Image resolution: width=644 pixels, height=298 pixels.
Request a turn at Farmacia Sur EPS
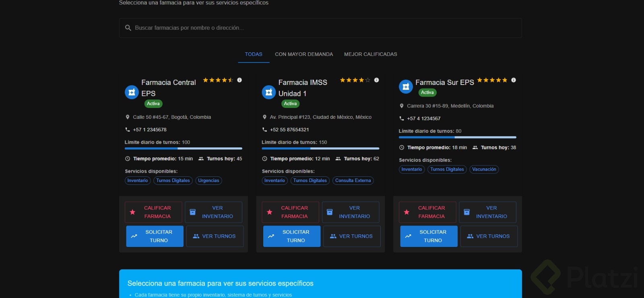[x=429, y=236]
